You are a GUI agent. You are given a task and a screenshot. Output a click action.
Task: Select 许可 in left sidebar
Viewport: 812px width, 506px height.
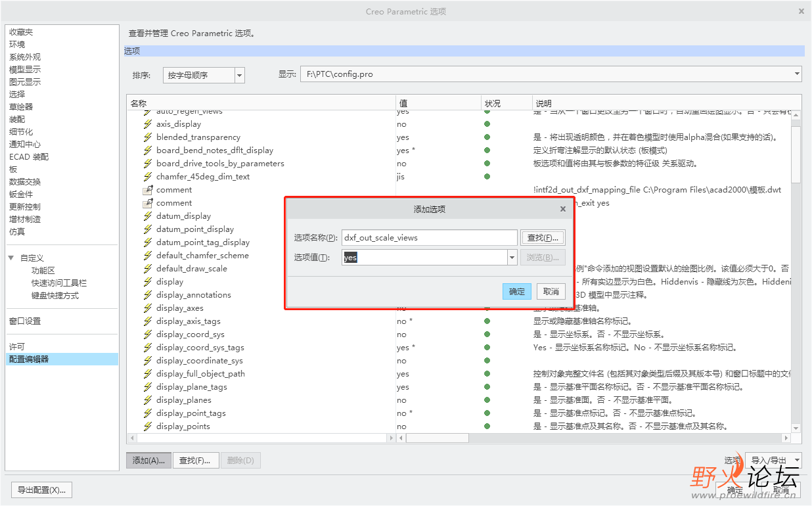click(x=17, y=347)
